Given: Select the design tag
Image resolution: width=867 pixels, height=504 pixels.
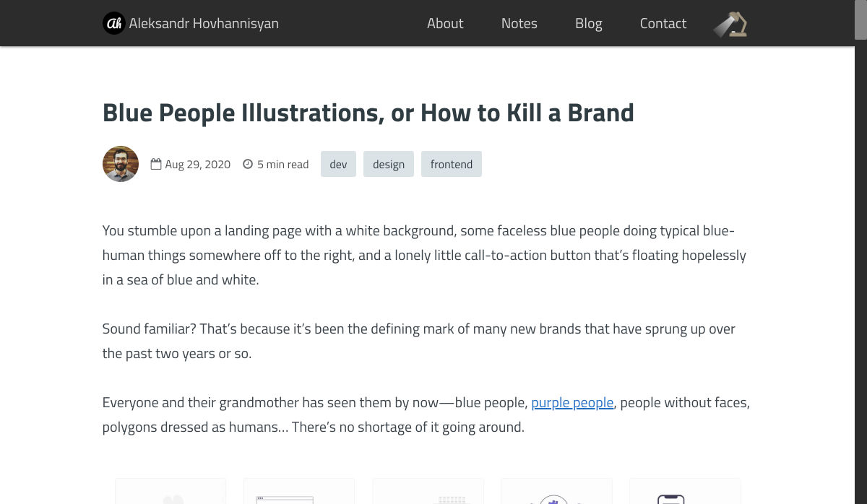Looking at the screenshot, I should tap(389, 164).
